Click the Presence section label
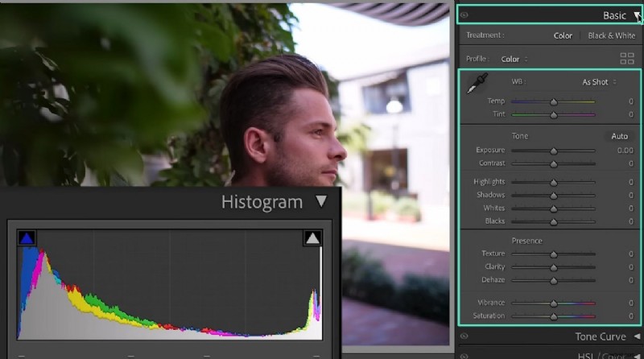 pos(526,241)
